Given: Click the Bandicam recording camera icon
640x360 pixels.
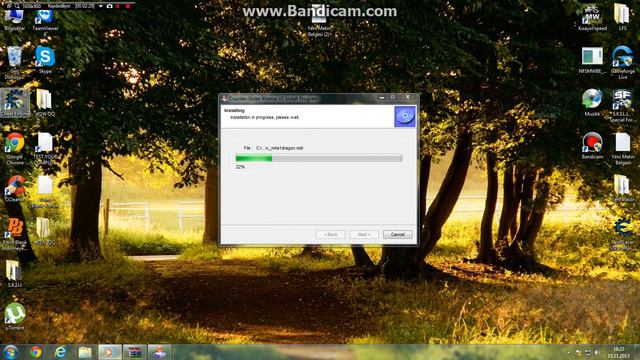Looking at the screenshot, I should click(x=109, y=7).
